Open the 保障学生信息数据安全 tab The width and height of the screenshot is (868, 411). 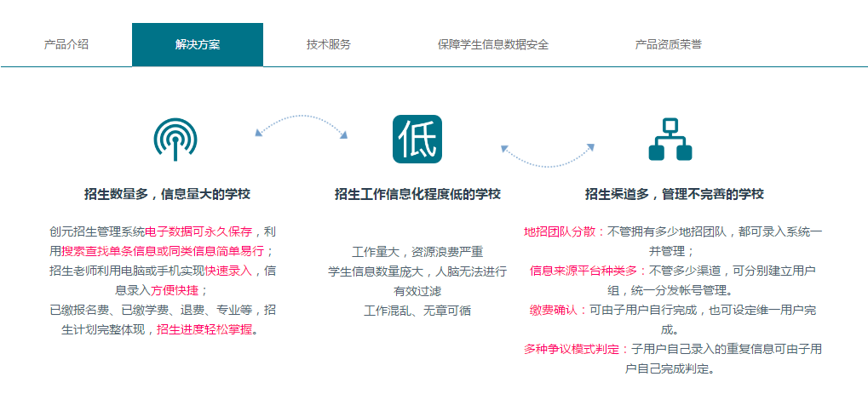pos(493,44)
